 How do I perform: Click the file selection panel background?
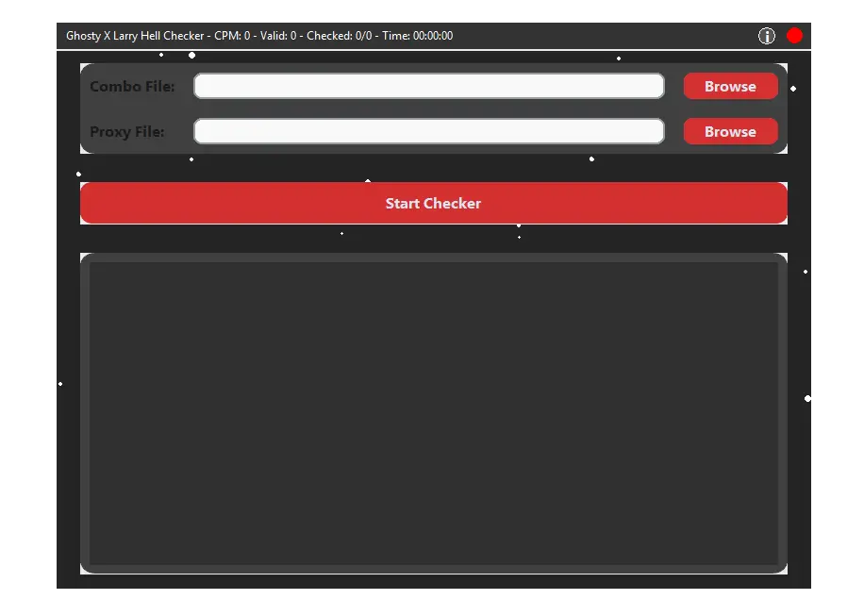coord(433,108)
